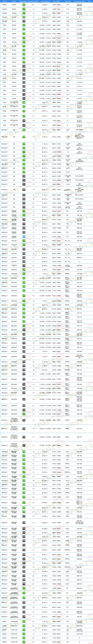Click body code P17 in Crossland X row

pyautogui.click(x=68, y=102)
